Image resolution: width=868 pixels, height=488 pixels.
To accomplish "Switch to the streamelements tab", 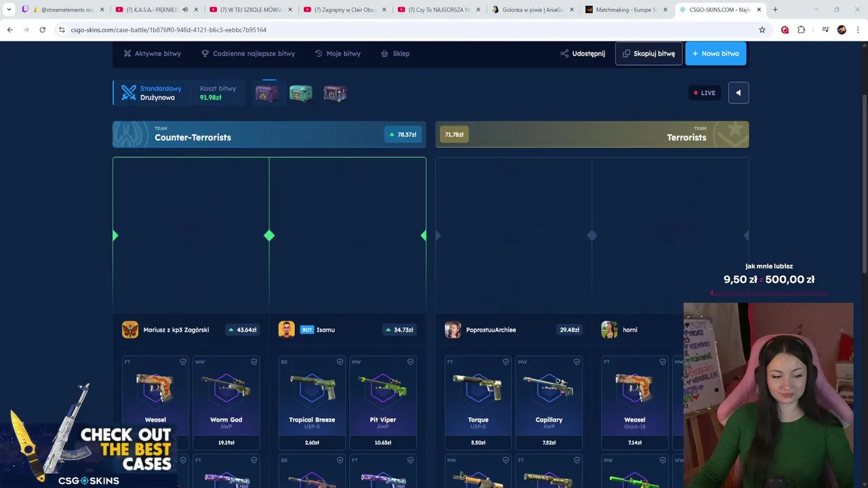I will click(x=63, y=9).
